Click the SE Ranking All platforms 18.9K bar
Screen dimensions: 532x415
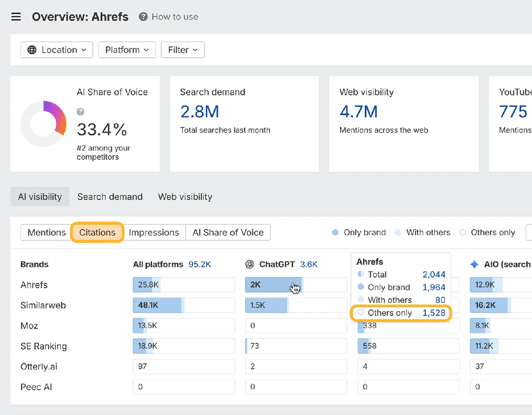tap(184, 346)
